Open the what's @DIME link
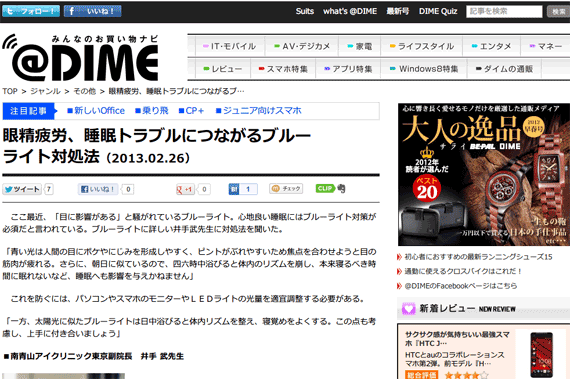 coord(350,11)
